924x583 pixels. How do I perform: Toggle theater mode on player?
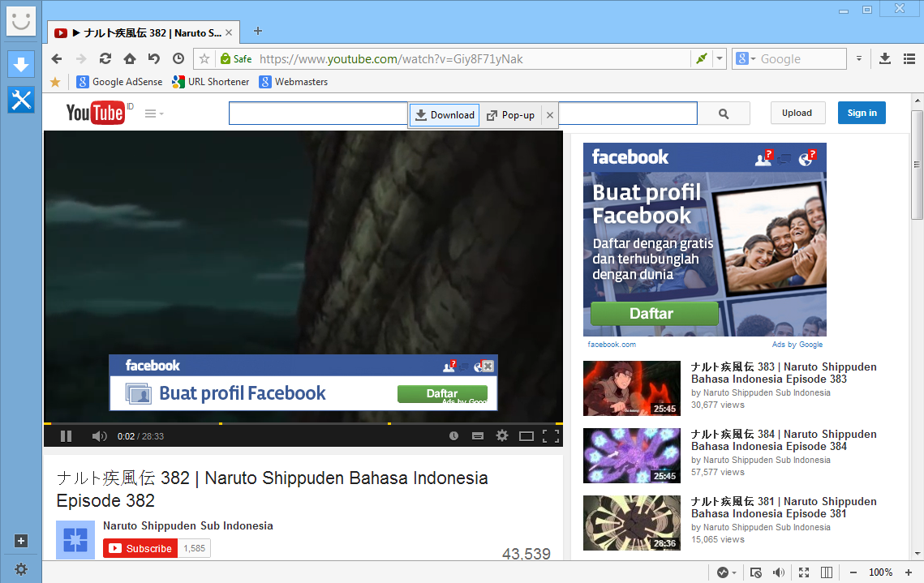tap(526, 436)
